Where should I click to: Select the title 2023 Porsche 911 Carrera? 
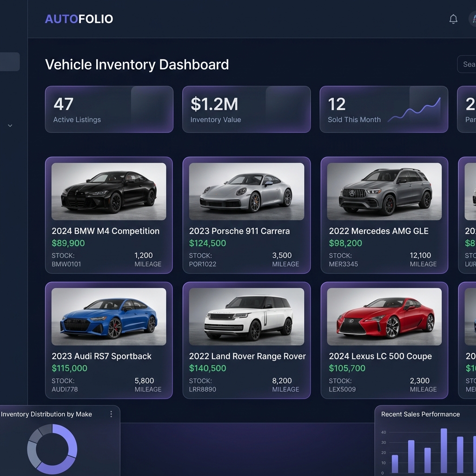(x=239, y=231)
